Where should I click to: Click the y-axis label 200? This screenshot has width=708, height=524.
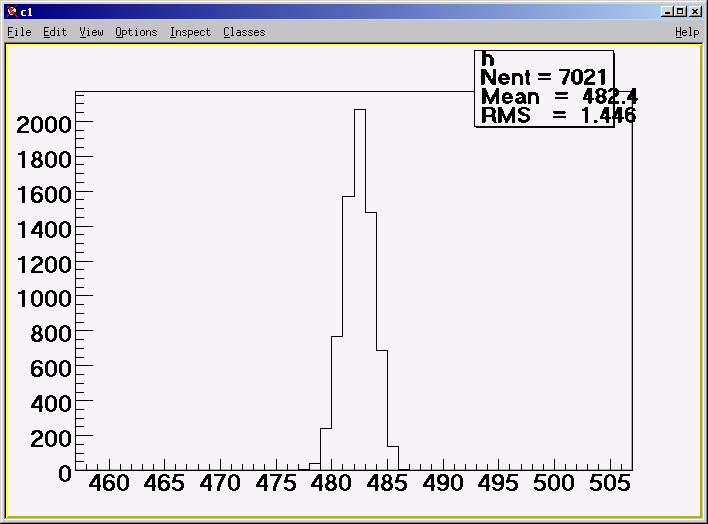[51, 439]
